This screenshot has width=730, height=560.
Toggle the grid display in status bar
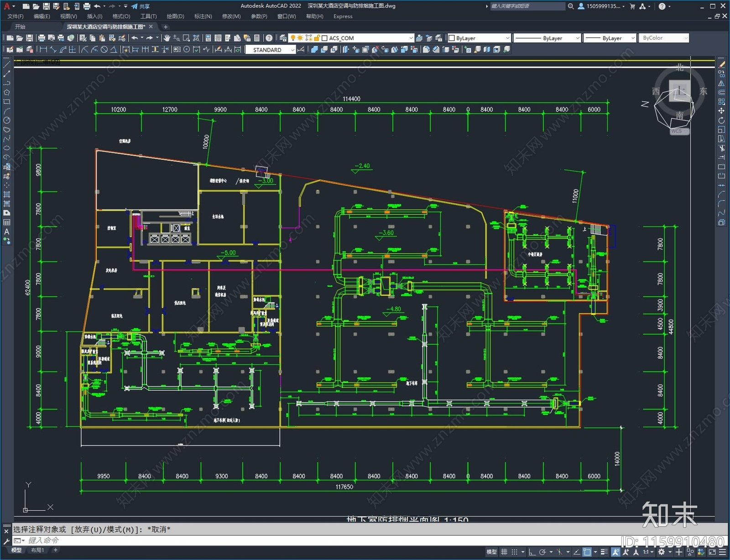(504, 552)
